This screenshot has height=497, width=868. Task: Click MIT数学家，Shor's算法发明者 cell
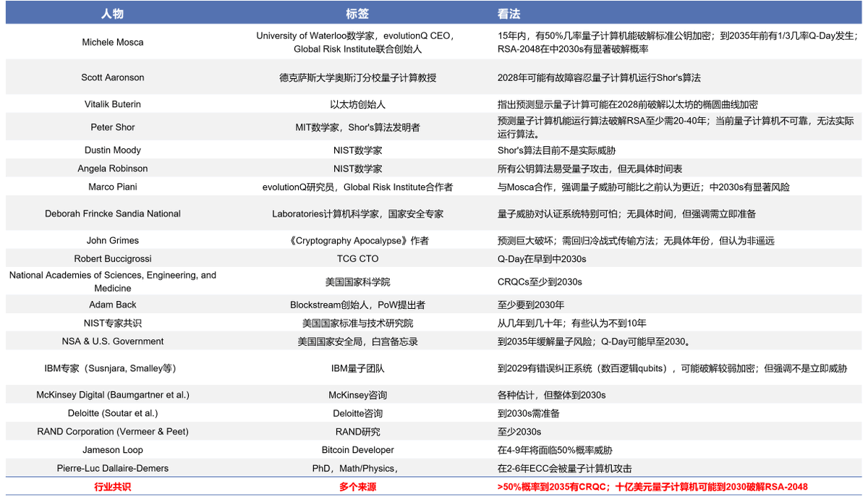pos(357,127)
